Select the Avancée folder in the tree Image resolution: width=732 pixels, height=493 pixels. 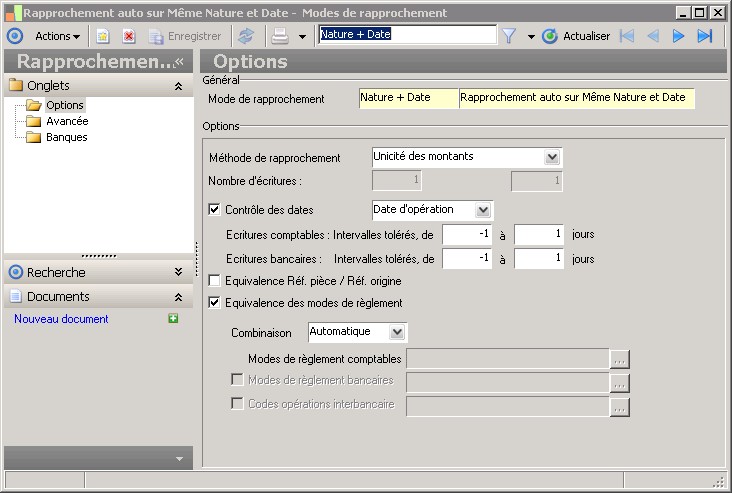[67, 121]
